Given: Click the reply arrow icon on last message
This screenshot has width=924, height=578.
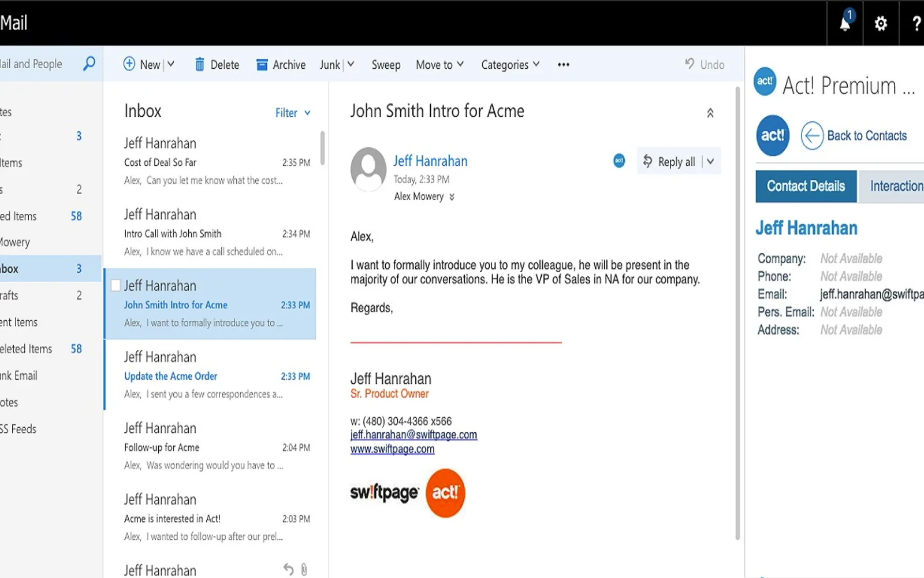Looking at the screenshot, I should pos(289,569).
